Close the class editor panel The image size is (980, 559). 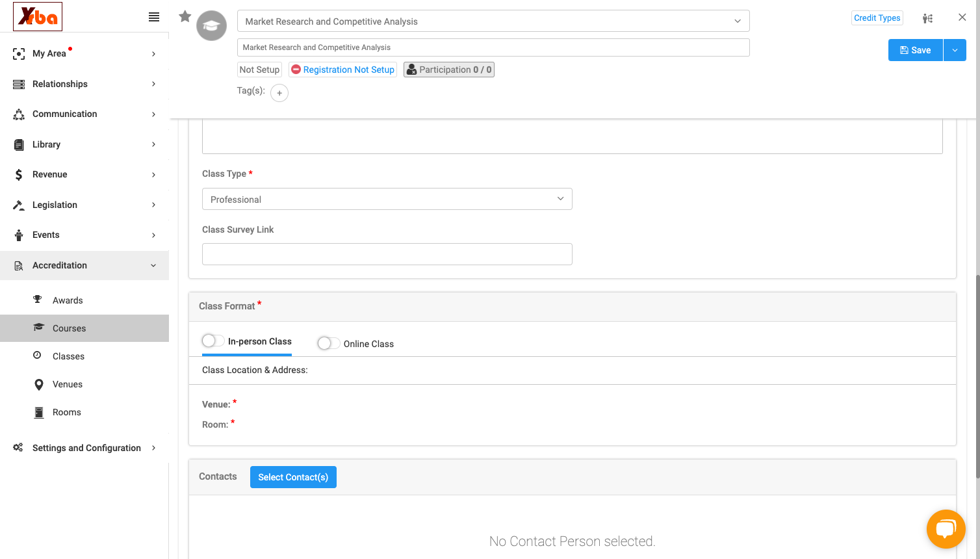[962, 18]
